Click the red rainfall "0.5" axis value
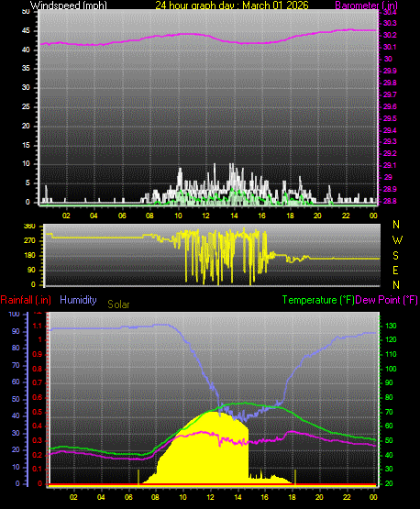420x509 pixels. 38,412
